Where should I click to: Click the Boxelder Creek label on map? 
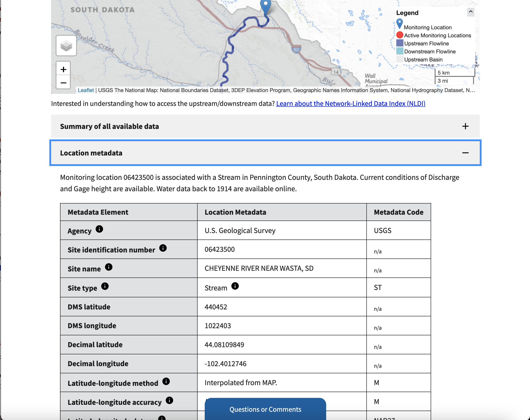(95, 41)
